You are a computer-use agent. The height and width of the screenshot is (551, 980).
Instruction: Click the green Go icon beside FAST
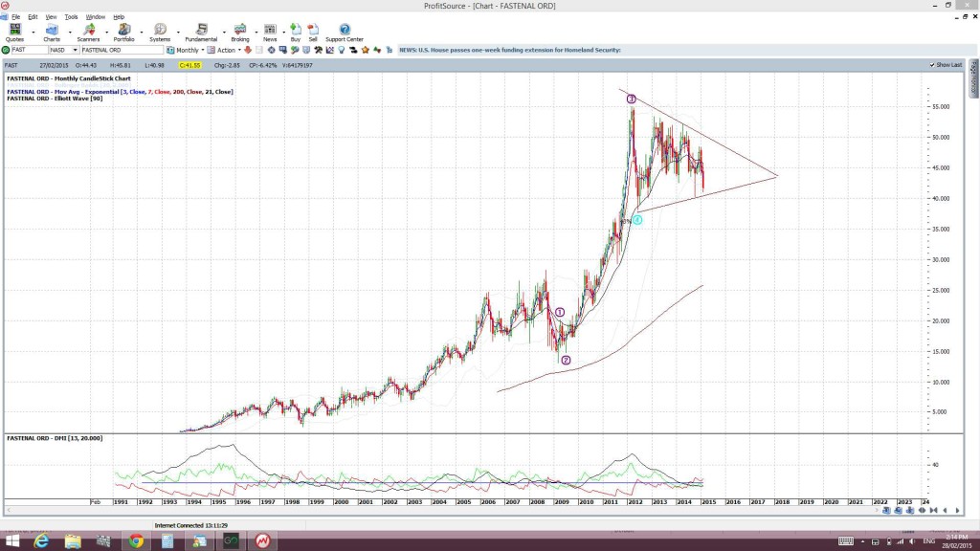coord(6,50)
